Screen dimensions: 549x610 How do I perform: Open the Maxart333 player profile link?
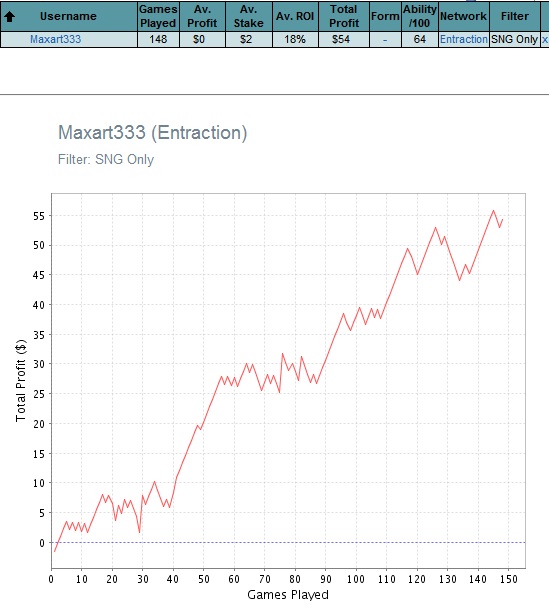click(x=56, y=39)
